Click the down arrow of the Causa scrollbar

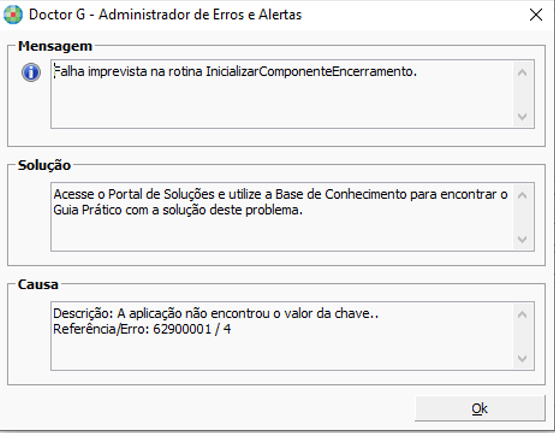tap(522, 358)
